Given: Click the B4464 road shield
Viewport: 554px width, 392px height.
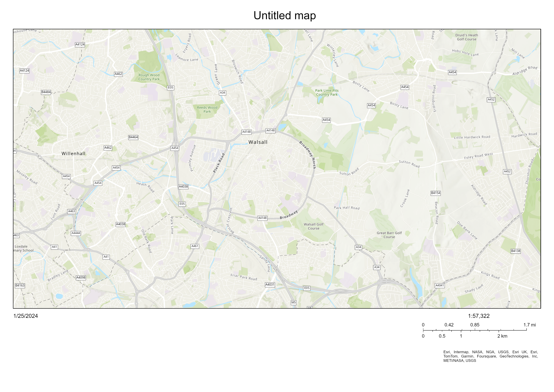Looking at the screenshot, I should (x=133, y=137).
